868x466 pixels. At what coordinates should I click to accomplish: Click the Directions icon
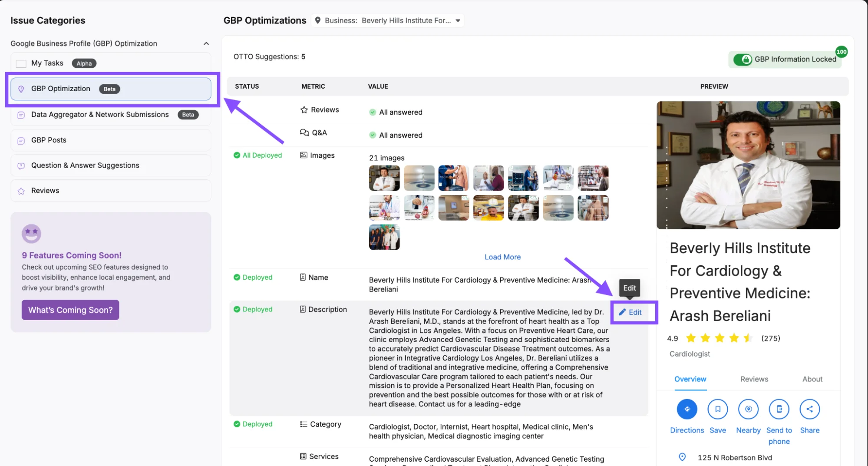click(x=687, y=409)
